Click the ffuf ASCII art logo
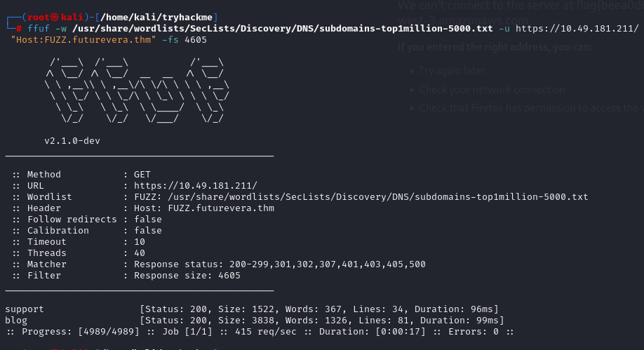The image size is (644, 350). point(135,93)
